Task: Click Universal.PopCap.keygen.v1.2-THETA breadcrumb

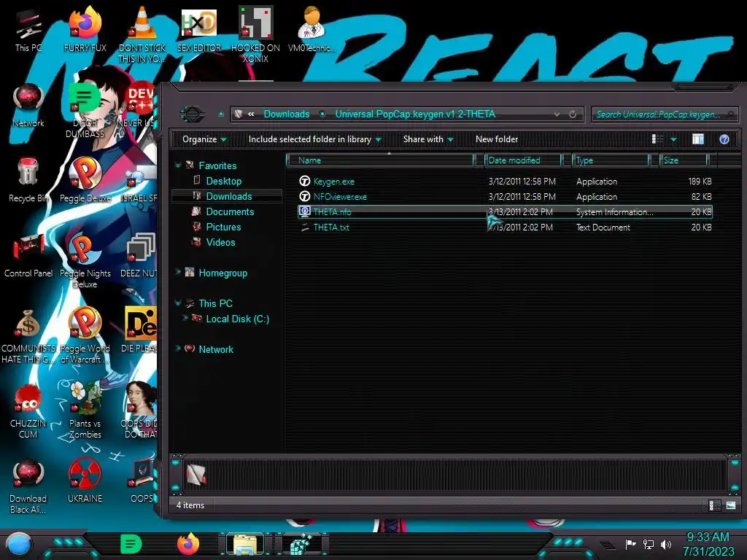Action: [415, 114]
